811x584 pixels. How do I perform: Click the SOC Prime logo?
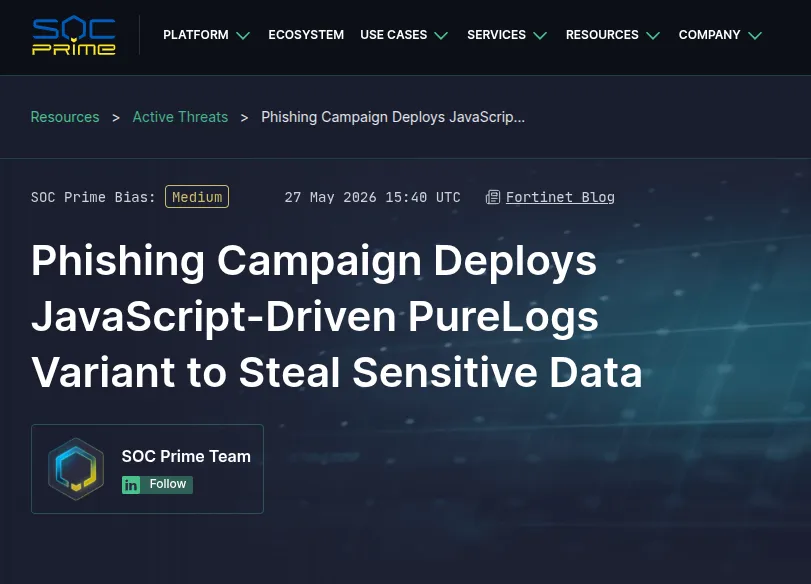(74, 35)
